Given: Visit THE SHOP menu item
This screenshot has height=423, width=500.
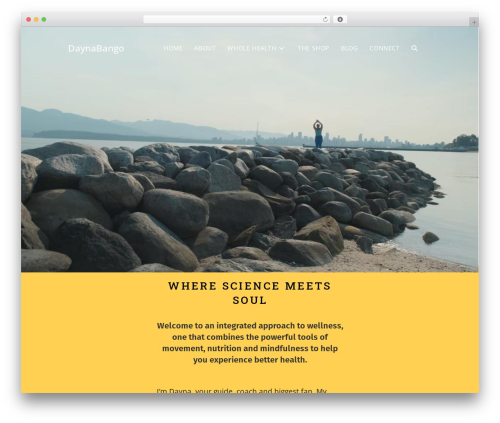Looking at the screenshot, I should pos(313,48).
